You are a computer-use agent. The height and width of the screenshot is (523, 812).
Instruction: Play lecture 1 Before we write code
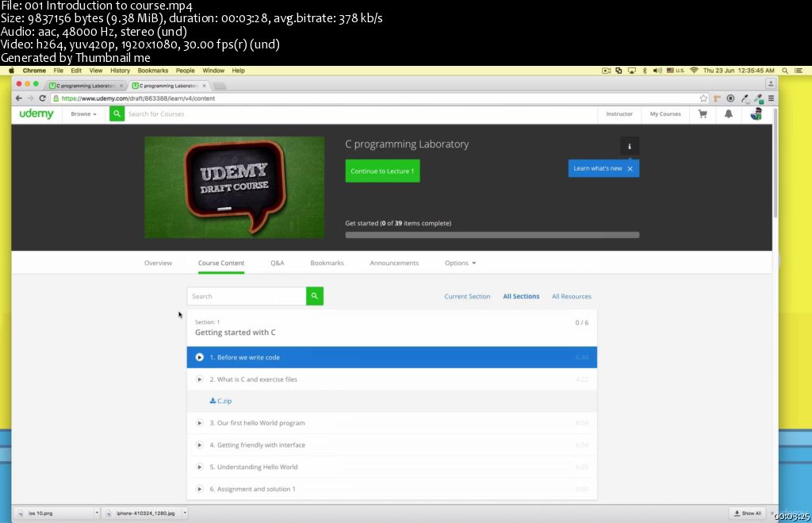click(x=199, y=357)
